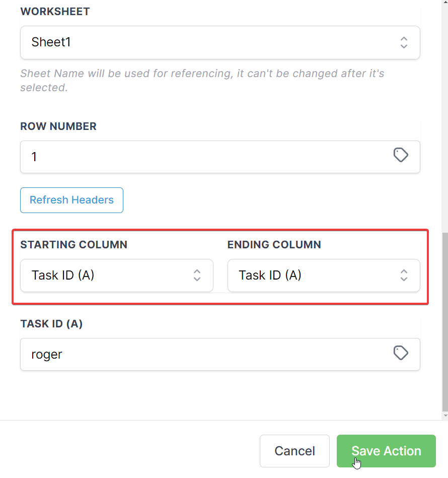Viewport: 448px width, 478px height.
Task: Save the action with Save Action
Action: click(x=386, y=451)
